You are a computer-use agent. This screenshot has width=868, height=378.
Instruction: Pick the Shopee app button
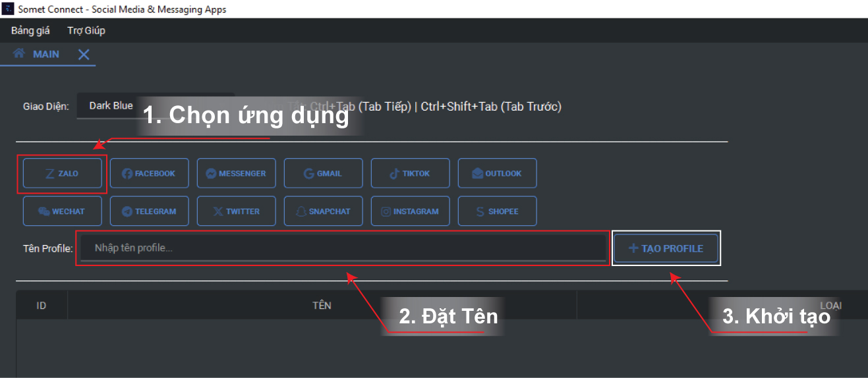point(498,211)
